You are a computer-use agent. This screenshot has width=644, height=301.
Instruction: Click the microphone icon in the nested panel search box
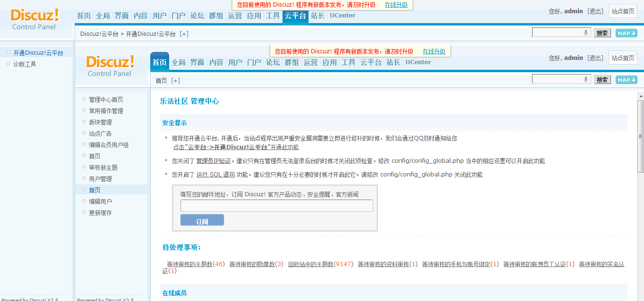point(586,79)
